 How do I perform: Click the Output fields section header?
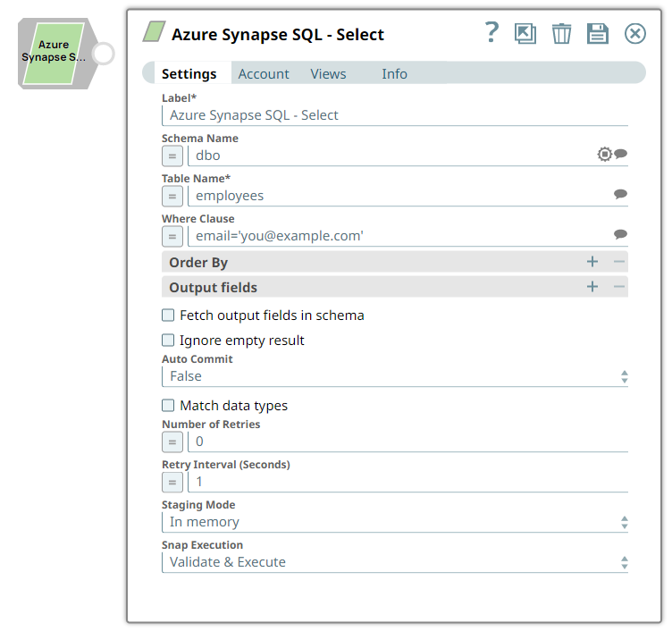[x=395, y=287]
